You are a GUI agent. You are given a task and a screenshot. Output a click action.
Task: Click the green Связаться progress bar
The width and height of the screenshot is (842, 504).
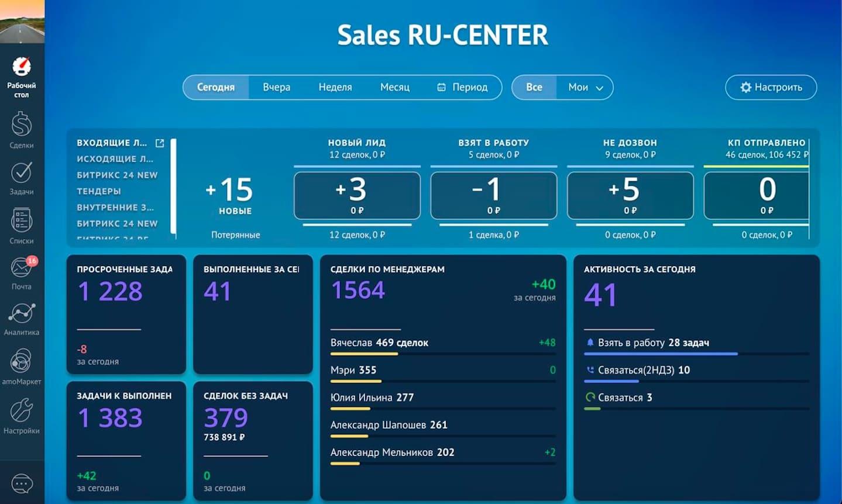592,409
